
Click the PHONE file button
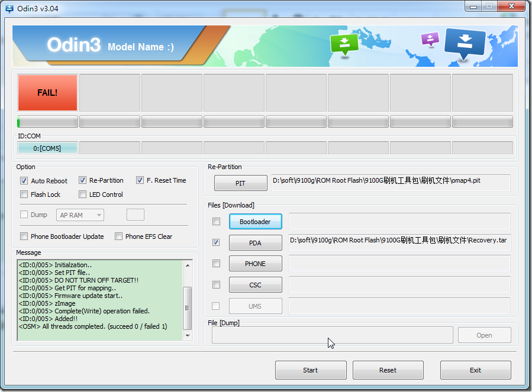click(x=255, y=264)
